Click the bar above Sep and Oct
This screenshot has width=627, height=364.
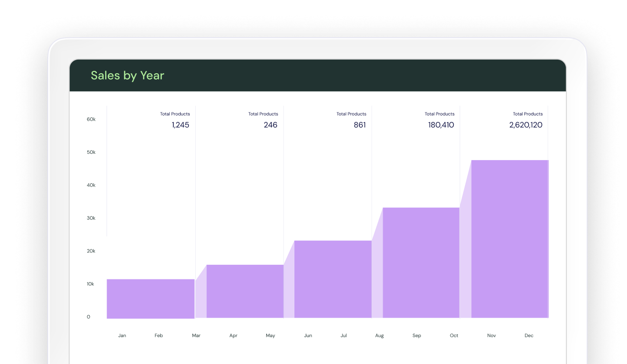(421, 263)
